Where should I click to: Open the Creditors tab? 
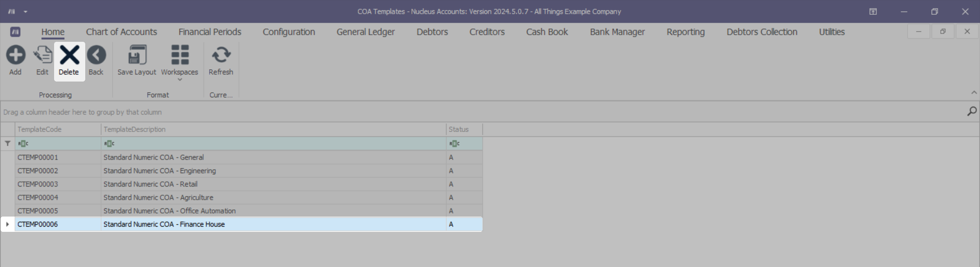pos(487,32)
